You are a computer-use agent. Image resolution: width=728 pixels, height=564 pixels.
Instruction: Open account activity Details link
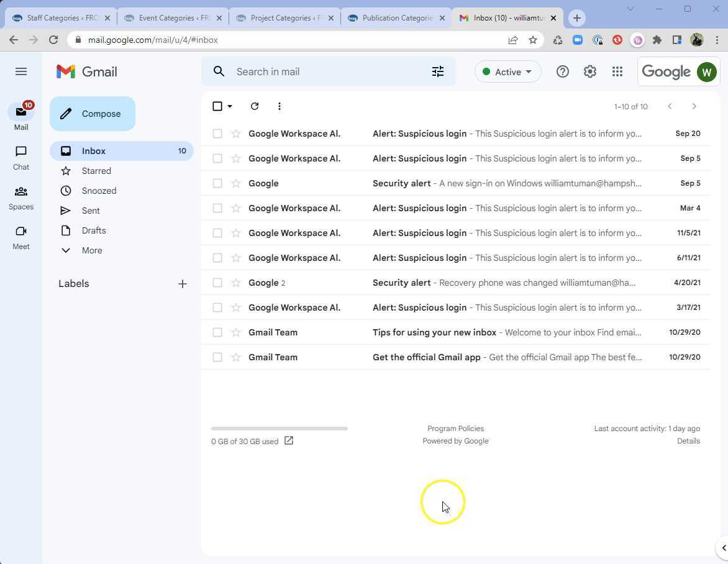[688, 440]
